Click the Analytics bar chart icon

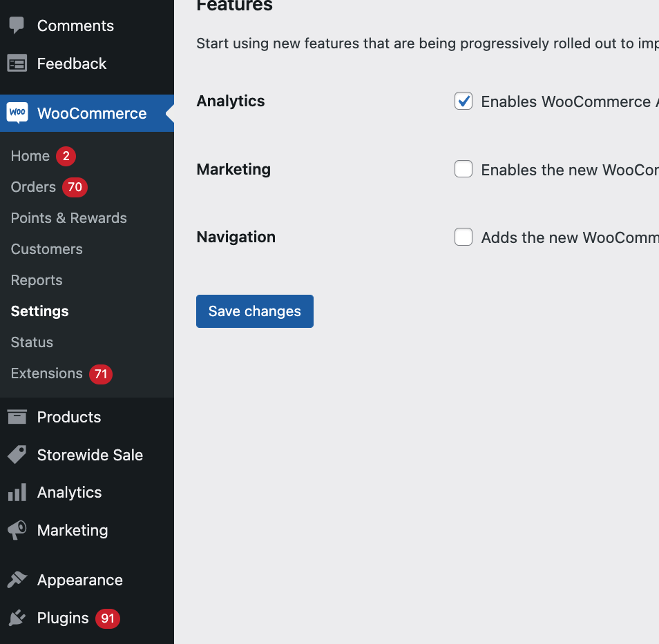coord(17,492)
